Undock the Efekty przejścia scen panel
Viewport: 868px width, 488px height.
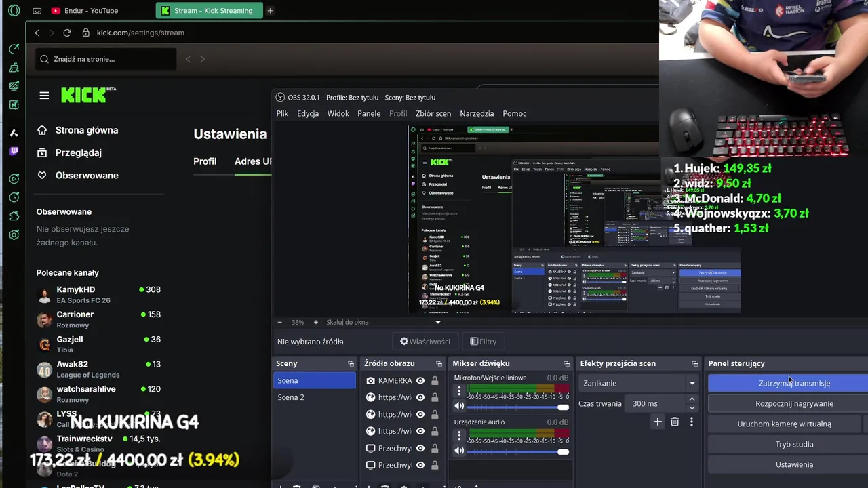[694, 364]
